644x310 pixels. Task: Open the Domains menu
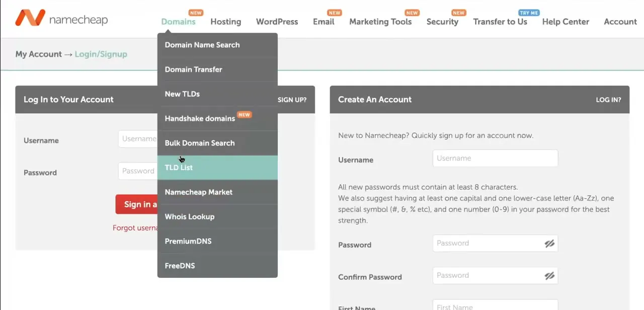[178, 22]
